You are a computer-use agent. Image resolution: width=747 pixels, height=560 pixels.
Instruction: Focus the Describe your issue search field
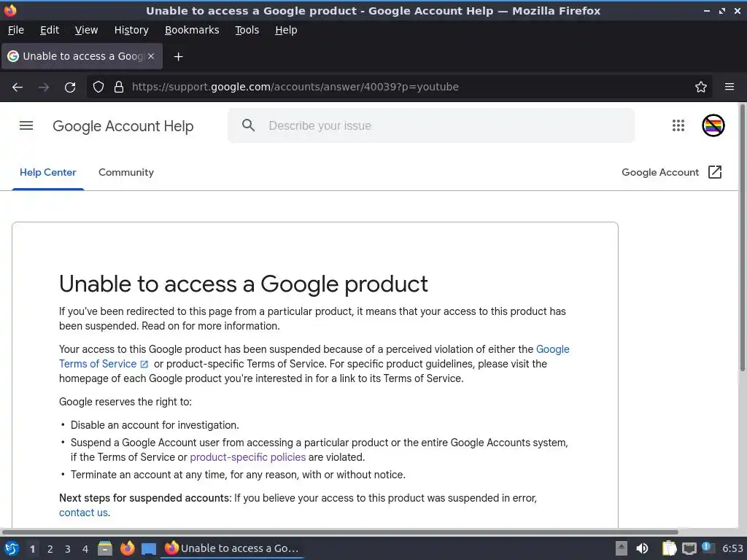click(x=430, y=125)
